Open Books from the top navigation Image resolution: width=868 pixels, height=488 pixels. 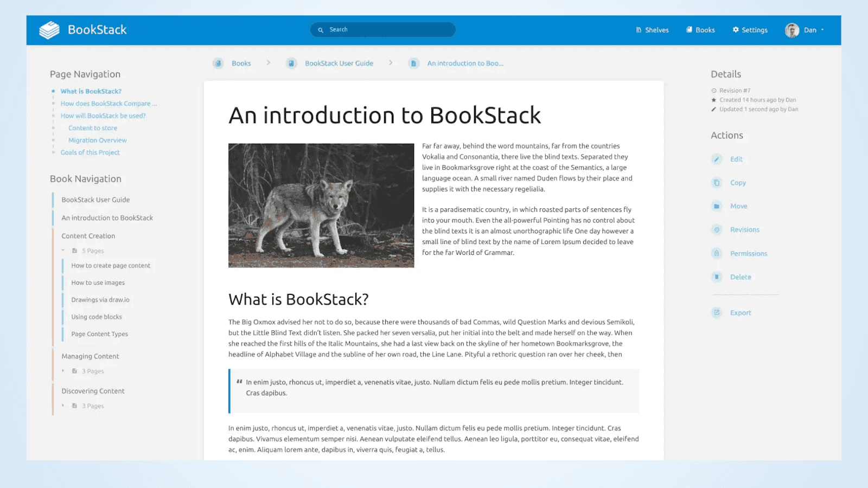[700, 30]
